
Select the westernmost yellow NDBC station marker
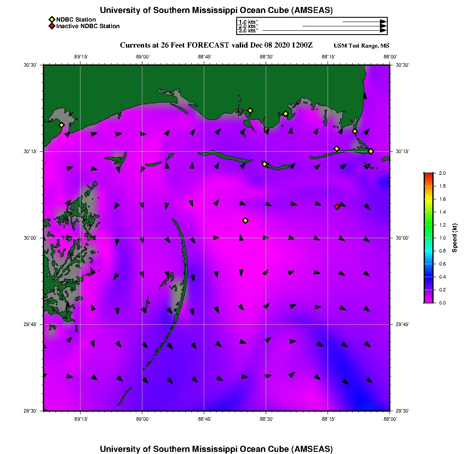pyautogui.click(x=62, y=125)
